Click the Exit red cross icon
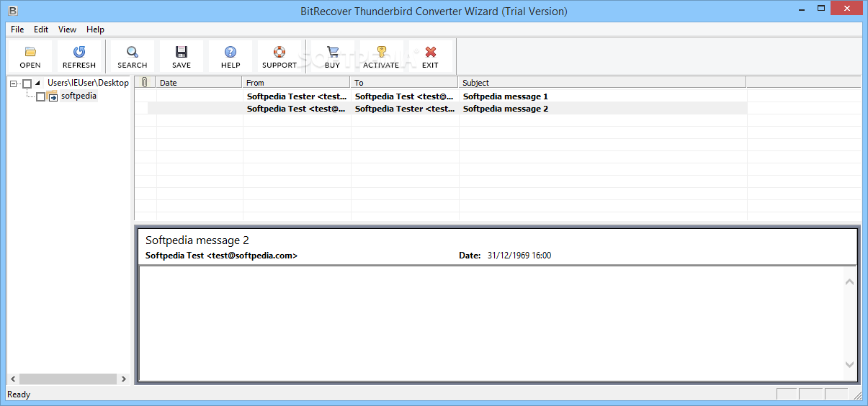Viewport: 868px width, 406px height. tap(430, 52)
